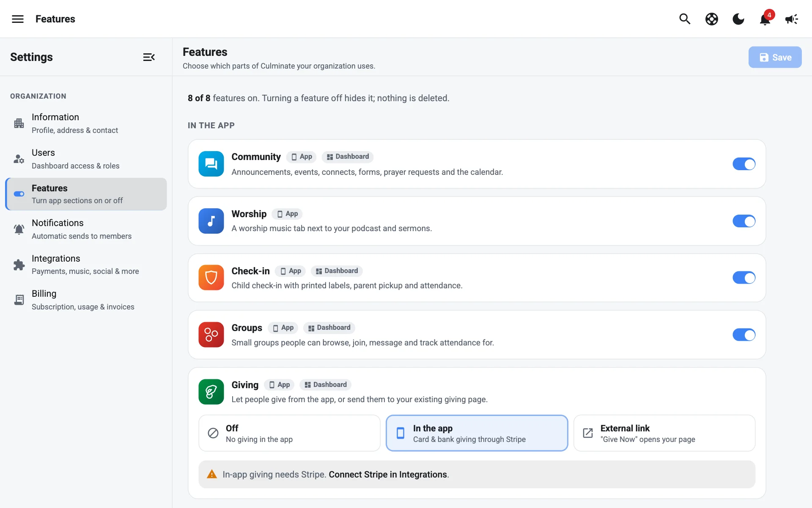Turn off the Worship feature toggle

tap(744, 221)
